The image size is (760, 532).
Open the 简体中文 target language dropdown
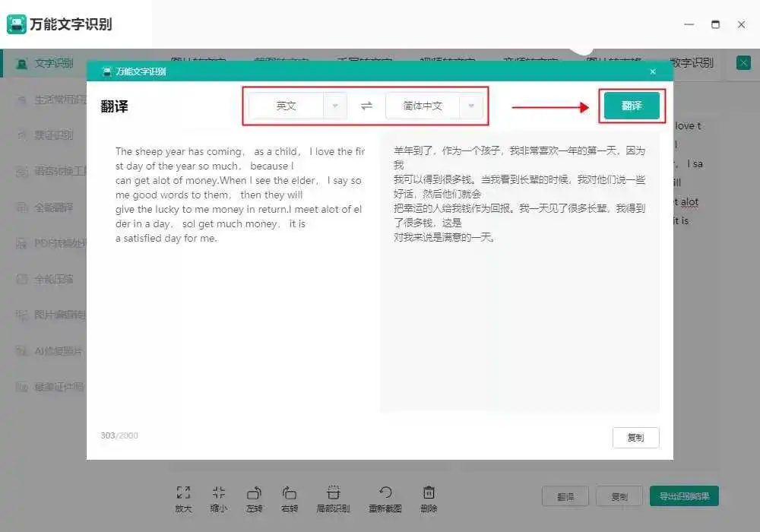[x=423, y=106]
